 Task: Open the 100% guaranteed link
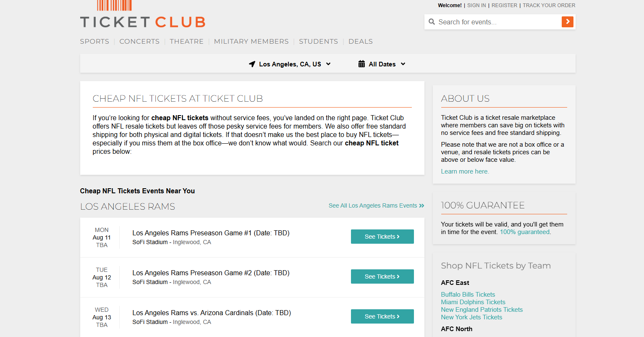coord(525,232)
